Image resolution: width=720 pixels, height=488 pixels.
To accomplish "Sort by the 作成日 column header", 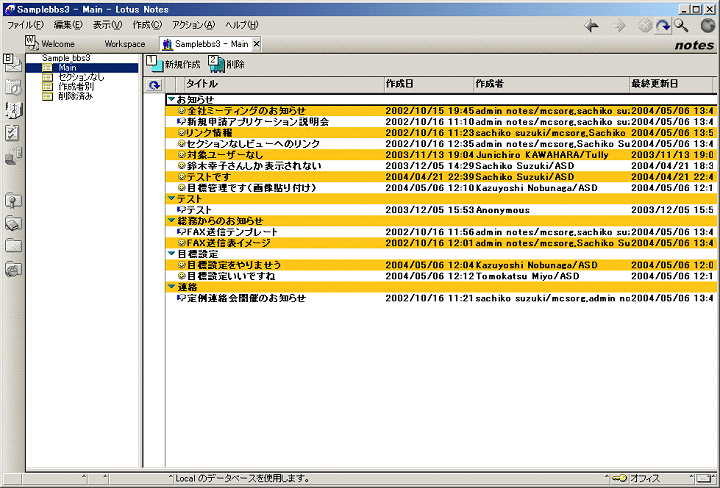I will (x=428, y=84).
